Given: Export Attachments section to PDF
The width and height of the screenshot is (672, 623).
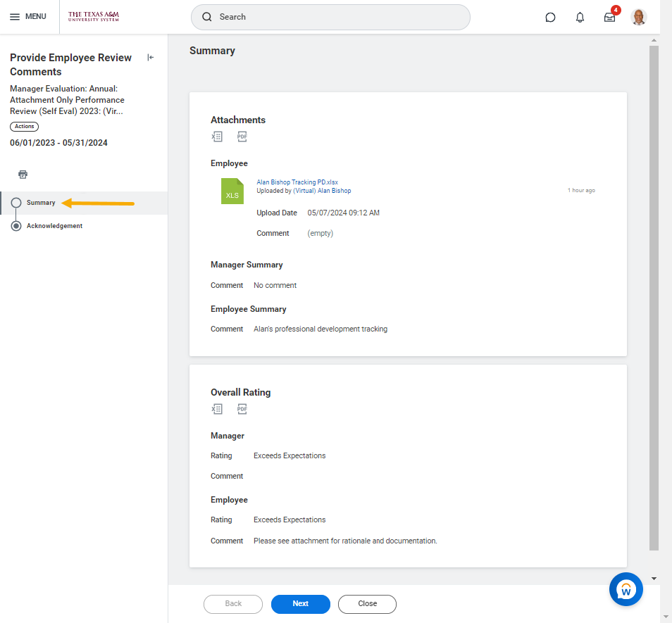Looking at the screenshot, I should click(242, 137).
